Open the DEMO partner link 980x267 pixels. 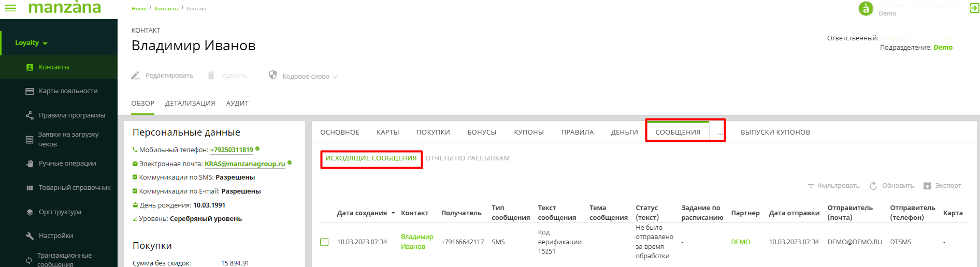pos(740,242)
